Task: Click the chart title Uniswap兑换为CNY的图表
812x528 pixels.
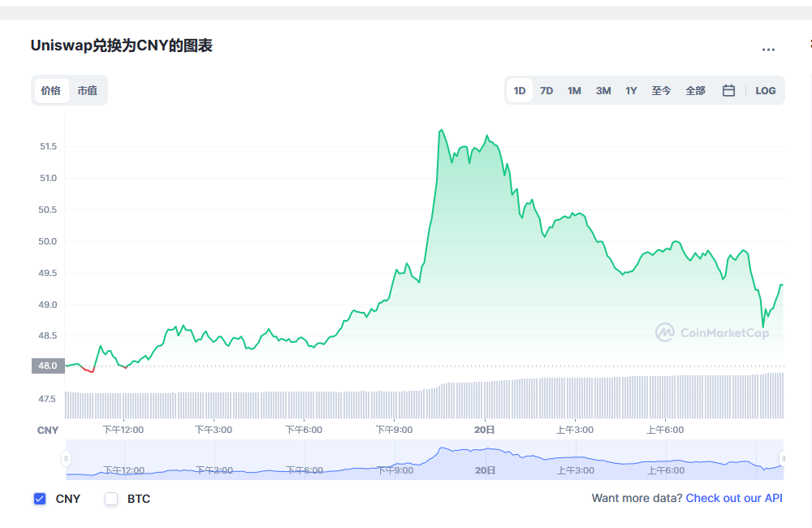Action: pyautogui.click(x=122, y=45)
